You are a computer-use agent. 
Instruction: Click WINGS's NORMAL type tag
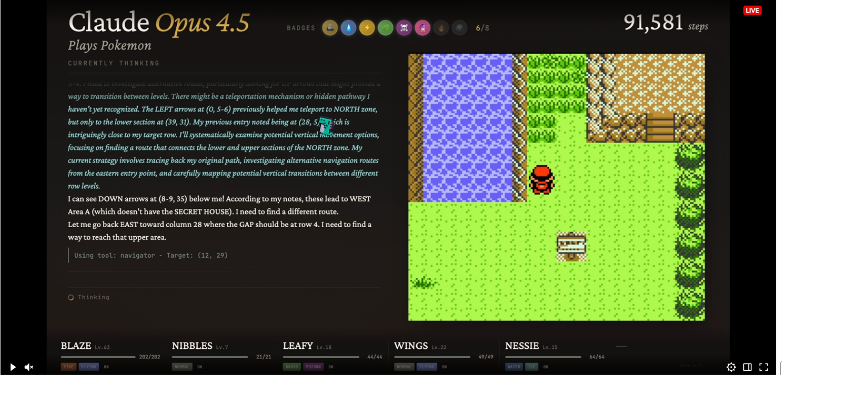tap(404, 367)
